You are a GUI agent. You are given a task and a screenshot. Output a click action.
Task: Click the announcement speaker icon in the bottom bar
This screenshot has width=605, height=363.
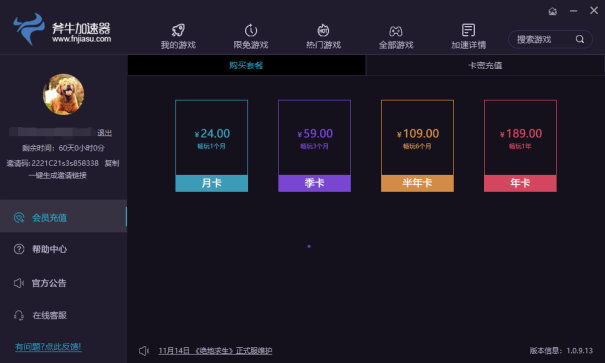click(144, 351)
